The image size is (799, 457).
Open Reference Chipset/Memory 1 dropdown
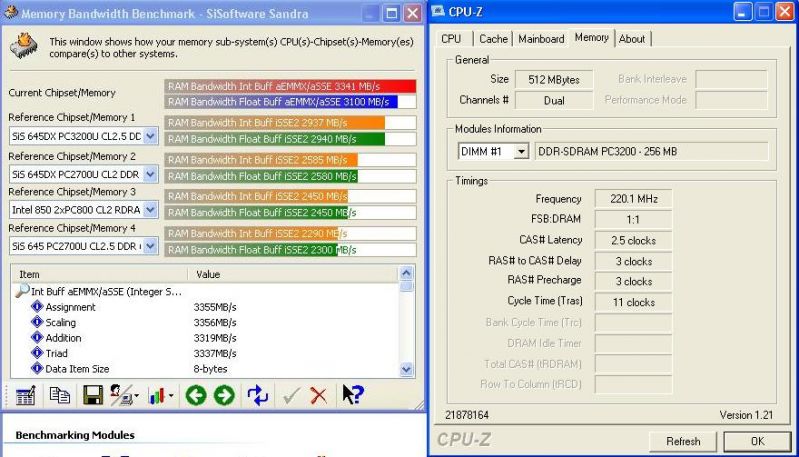[150, 136]
